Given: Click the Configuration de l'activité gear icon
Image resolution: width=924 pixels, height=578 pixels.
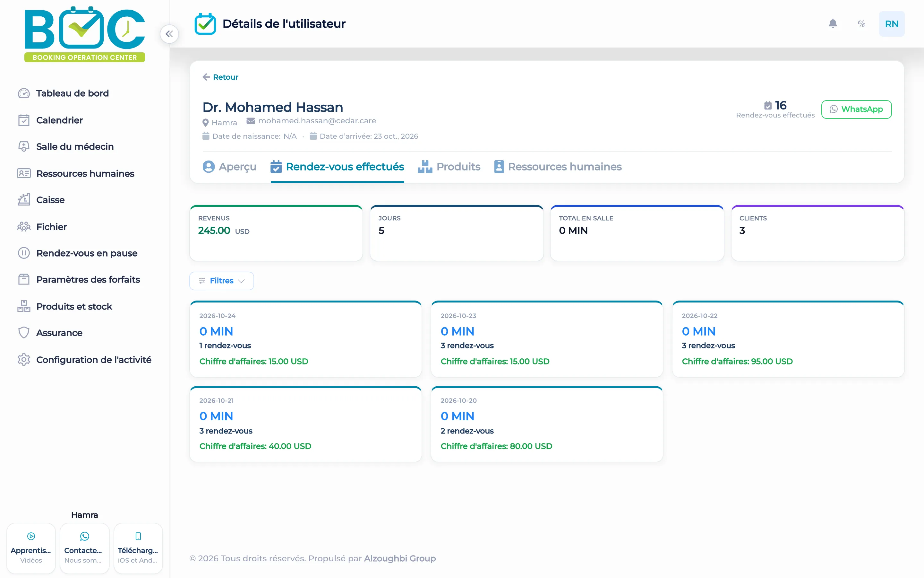Looking at the screenshot, I should [24, 360].
